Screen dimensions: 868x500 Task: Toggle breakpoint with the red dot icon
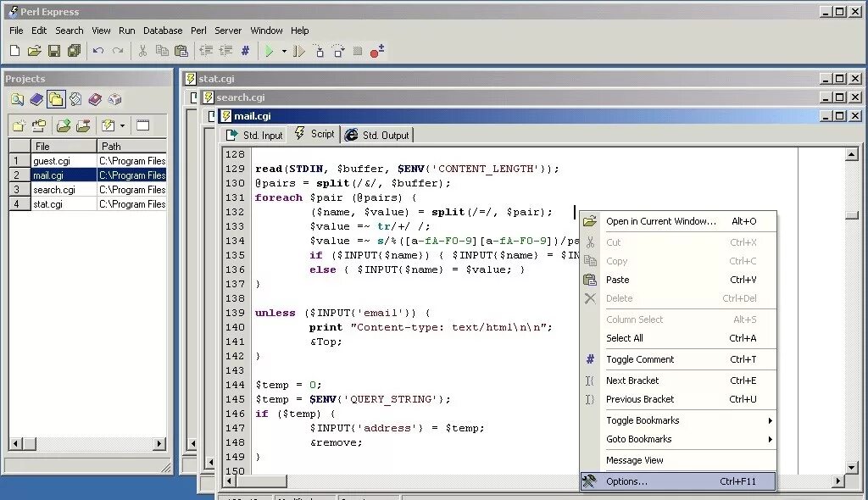pos(377,52)
